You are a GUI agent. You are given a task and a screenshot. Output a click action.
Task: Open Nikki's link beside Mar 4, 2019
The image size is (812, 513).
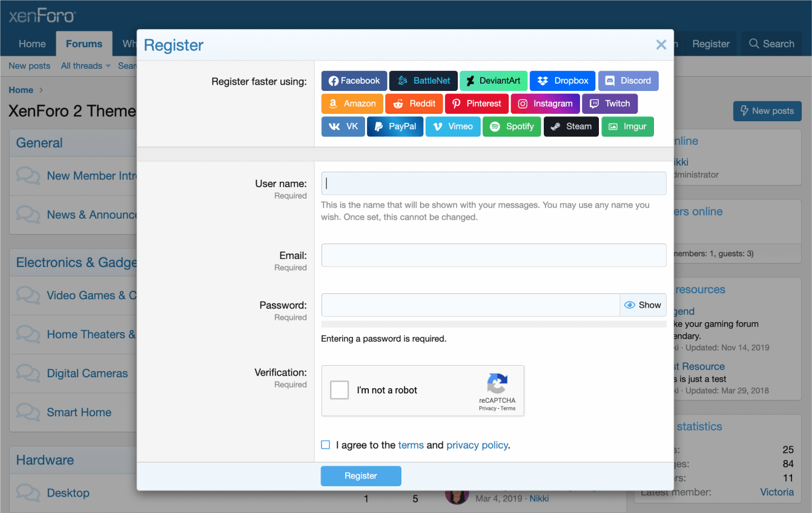click(539, 498)
